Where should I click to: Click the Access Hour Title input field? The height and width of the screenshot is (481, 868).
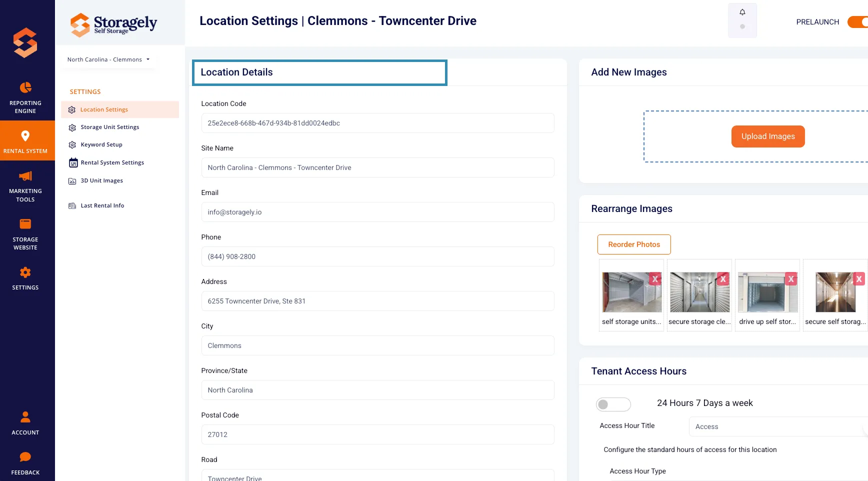click(778, 426)
